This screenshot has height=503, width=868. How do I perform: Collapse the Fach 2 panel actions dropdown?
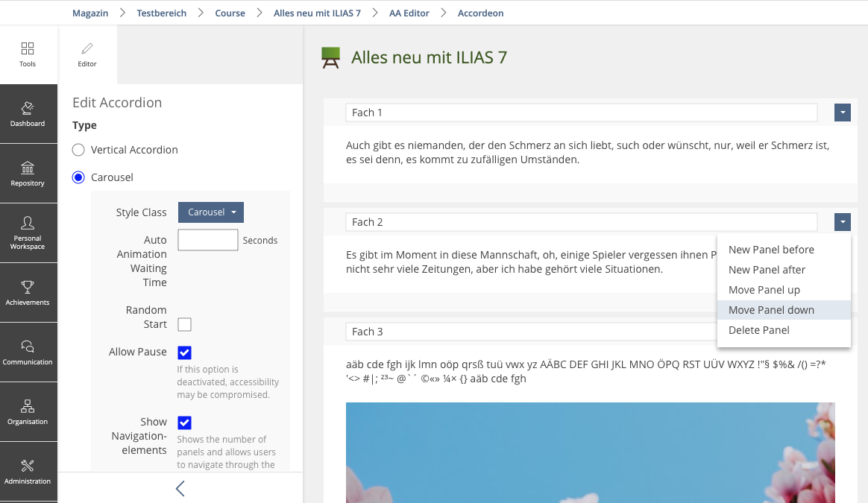pyautogui.click(x=842, y=222)
